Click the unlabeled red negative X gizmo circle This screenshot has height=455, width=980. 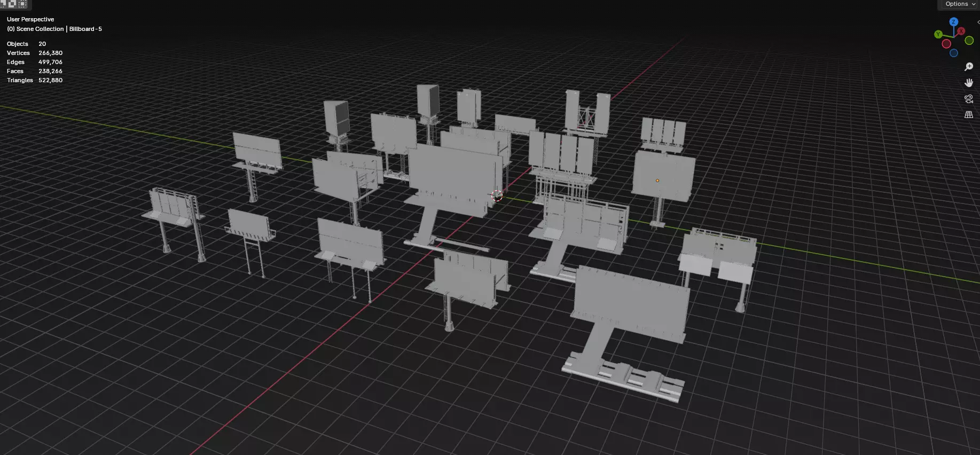tap(946, 44)
